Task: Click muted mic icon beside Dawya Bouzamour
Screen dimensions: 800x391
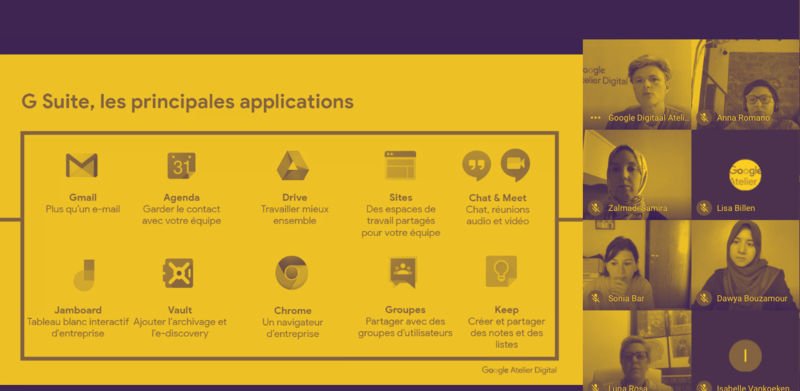Action: 705,298
